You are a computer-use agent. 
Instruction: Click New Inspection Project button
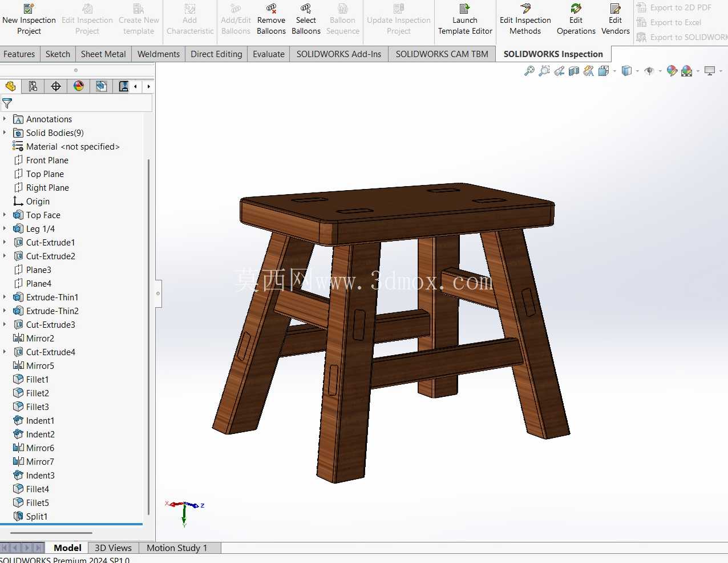coord(29,19)
